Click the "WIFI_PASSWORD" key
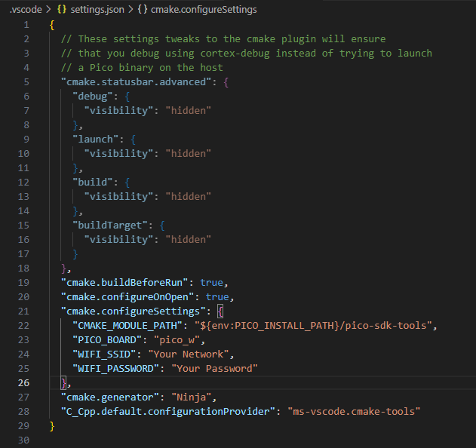 115,369
